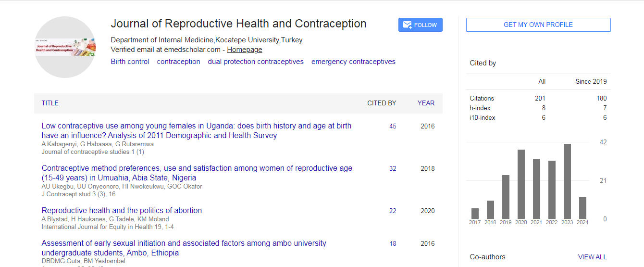Sort by CITED BY column header

[382, 103]
